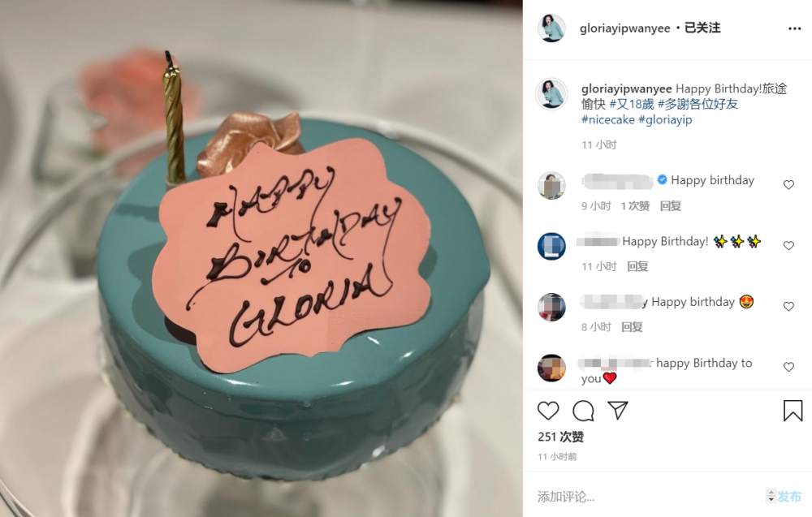Open the #又18歲 hashtag

pos(632,104)
